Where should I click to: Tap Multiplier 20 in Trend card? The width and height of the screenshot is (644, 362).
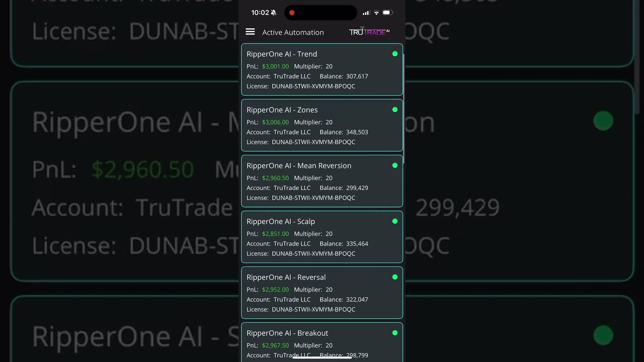coord(313,66)
